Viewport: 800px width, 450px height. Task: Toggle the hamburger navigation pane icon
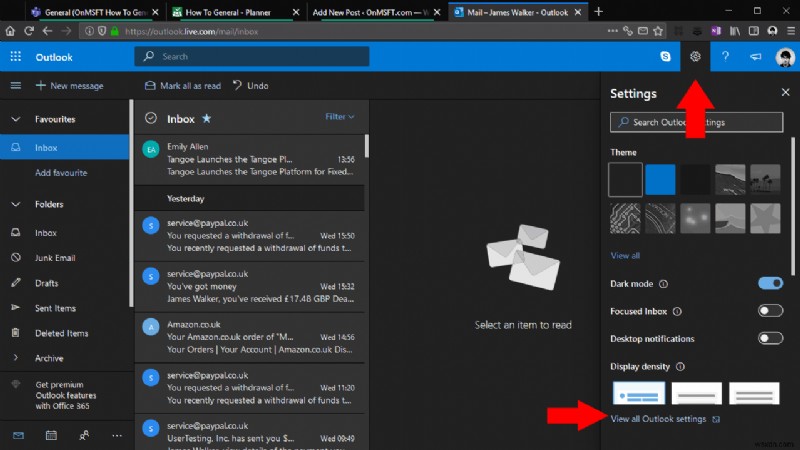pyautogui.click(x=16, y=86)
